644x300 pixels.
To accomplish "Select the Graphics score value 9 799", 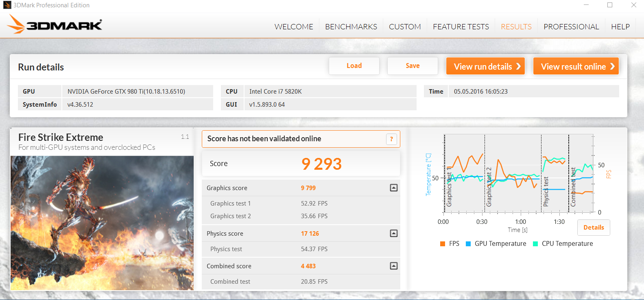I will (x=308, y=188).
